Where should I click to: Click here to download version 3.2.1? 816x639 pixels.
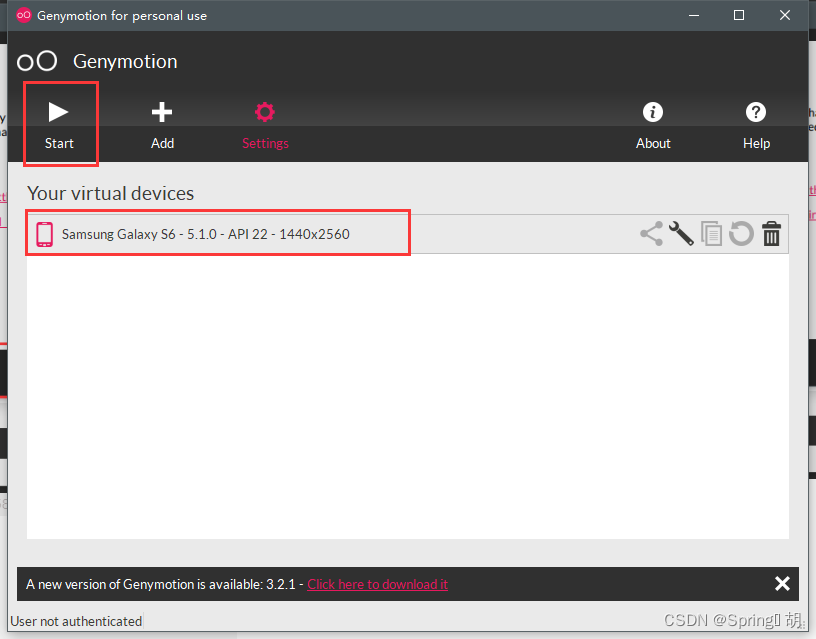pos(377,584)
